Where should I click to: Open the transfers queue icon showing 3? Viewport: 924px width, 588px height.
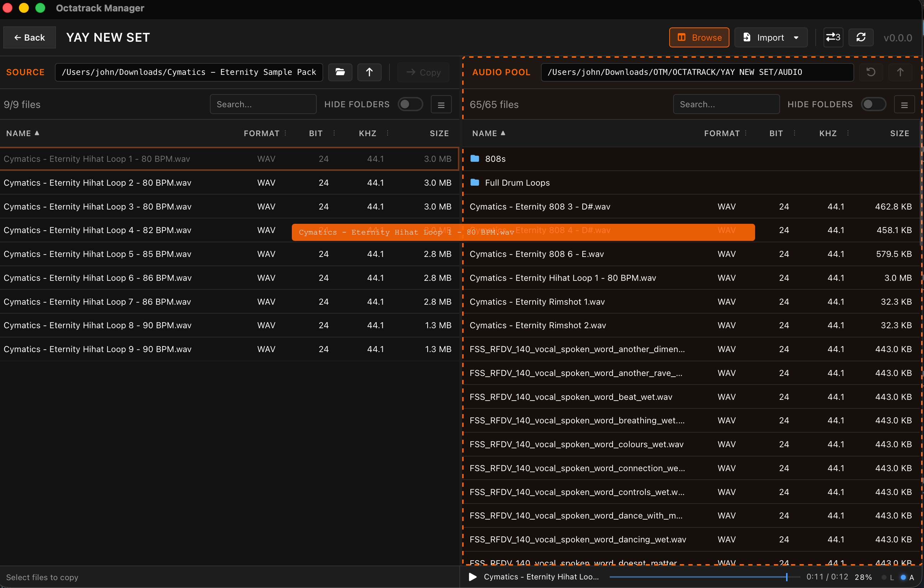coord(833,38)
